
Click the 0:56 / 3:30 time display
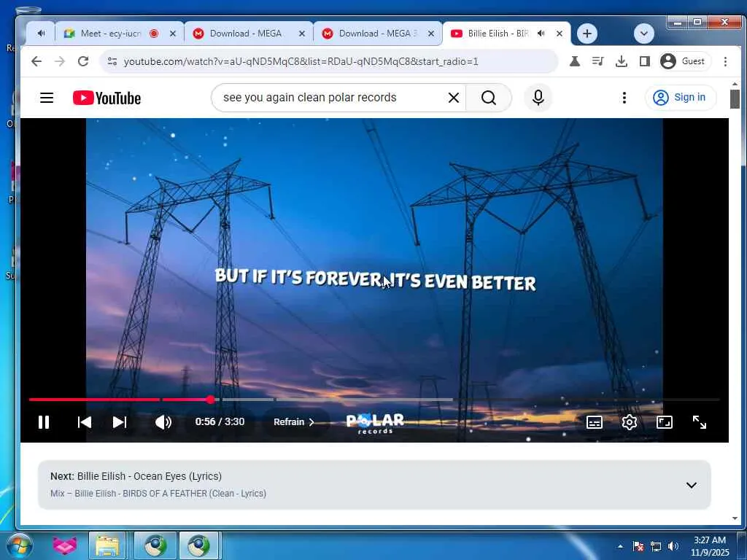[220, 422]
